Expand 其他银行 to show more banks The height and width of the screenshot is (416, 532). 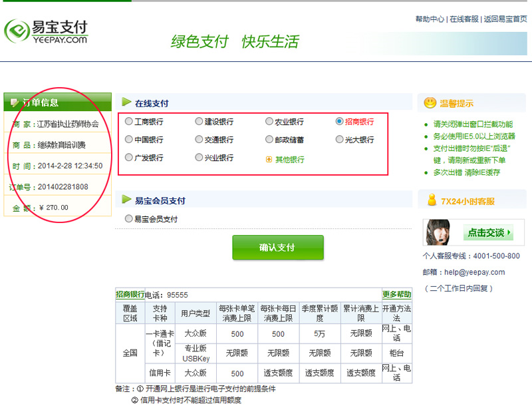tap(289, 160)
